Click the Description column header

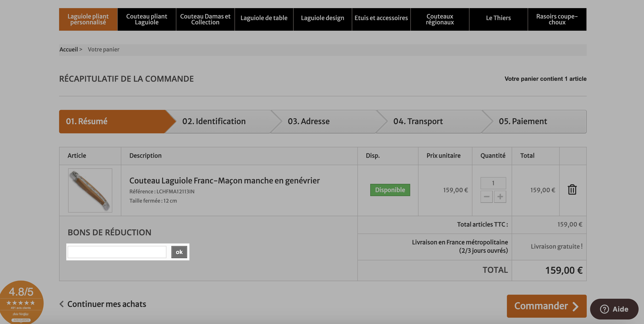click(145, 156)
